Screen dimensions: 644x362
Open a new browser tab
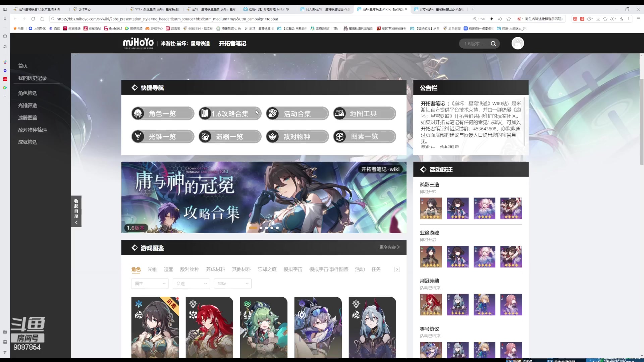tap(473, 9)
